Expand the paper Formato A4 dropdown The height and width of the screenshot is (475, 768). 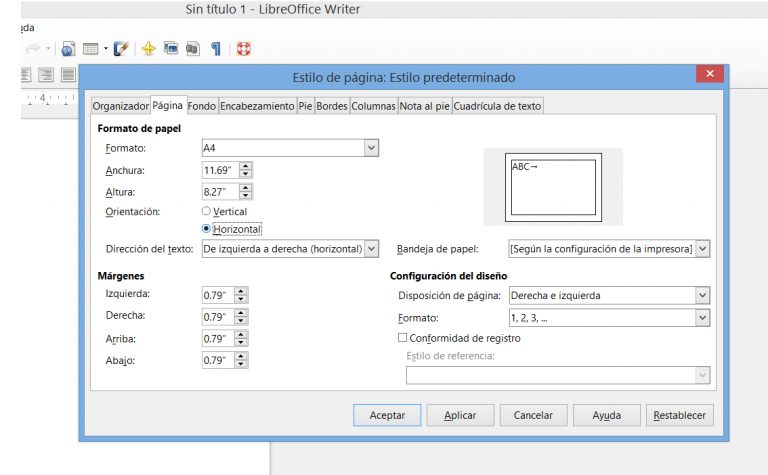coord(371,148)
